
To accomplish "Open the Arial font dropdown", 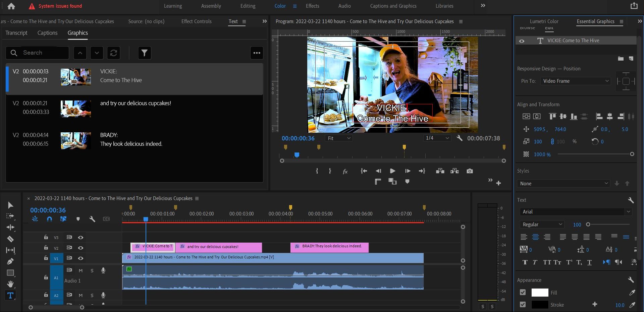I will tap(576, 212).
